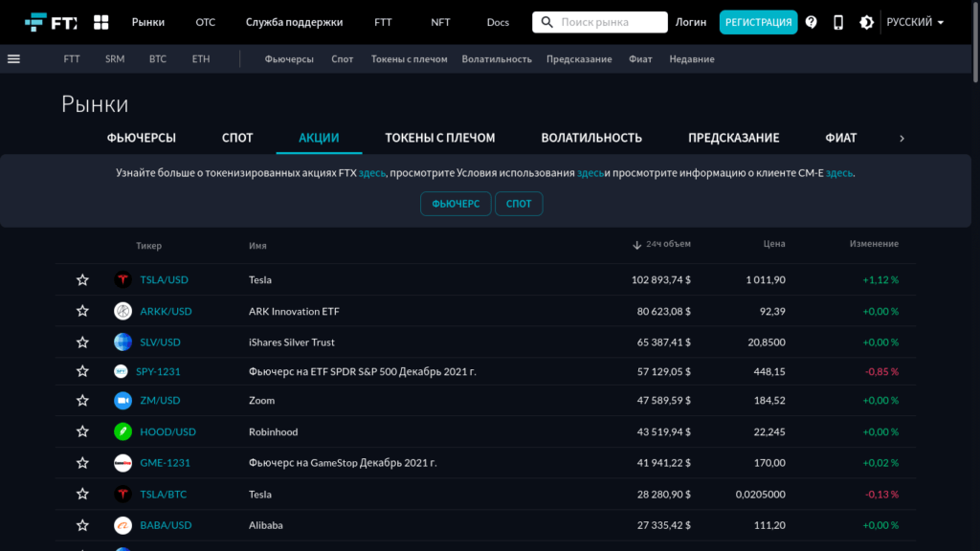
Task: Click the Robinhood logo icon in HOOD/USD row
Action: [x=122, y=431]
